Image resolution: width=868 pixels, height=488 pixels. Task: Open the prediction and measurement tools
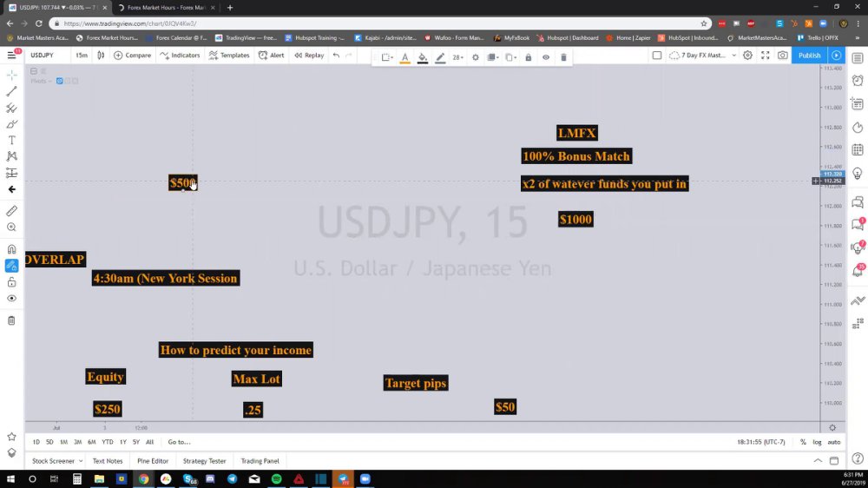point(11,173)
